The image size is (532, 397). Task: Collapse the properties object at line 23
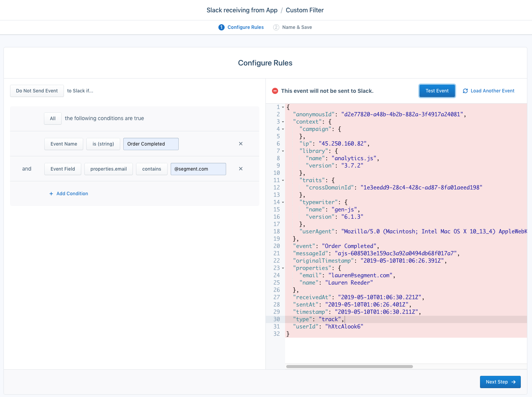pos(283,268)
